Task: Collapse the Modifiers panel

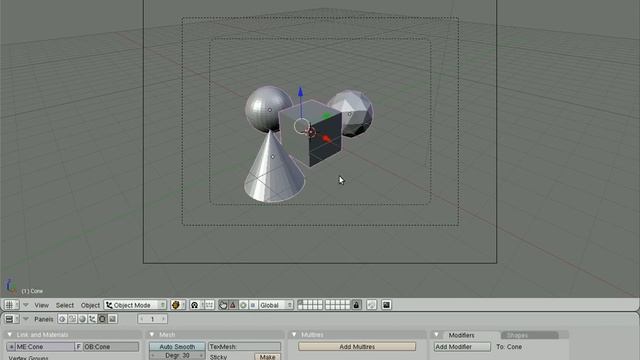Action: (436, 335)
